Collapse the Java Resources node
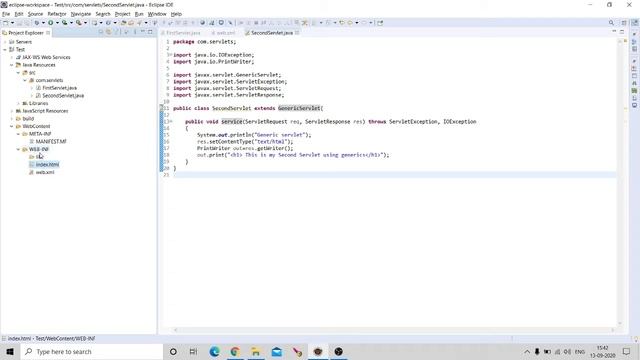This screenshot has width=640, height=360. 12,65
